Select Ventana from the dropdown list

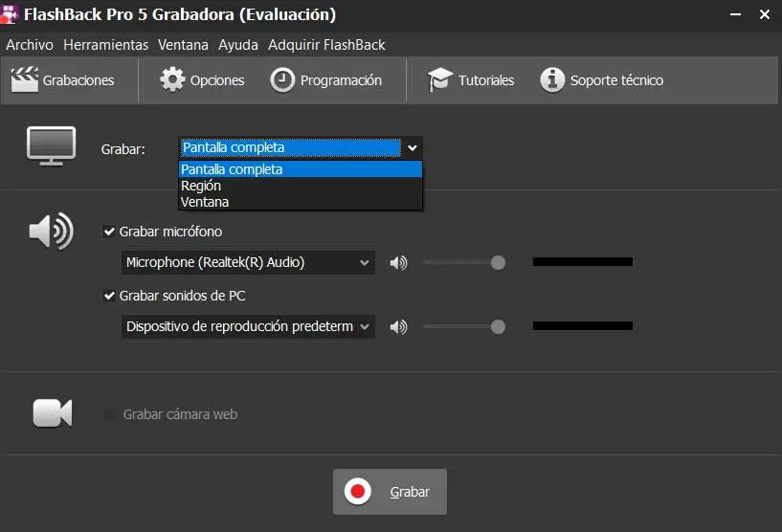(x=301, y=202)
